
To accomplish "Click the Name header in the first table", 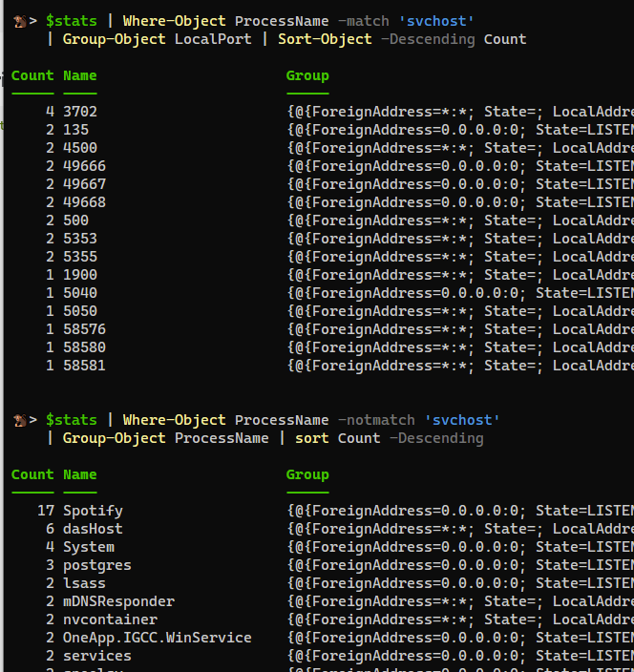I will click(80, 75).
